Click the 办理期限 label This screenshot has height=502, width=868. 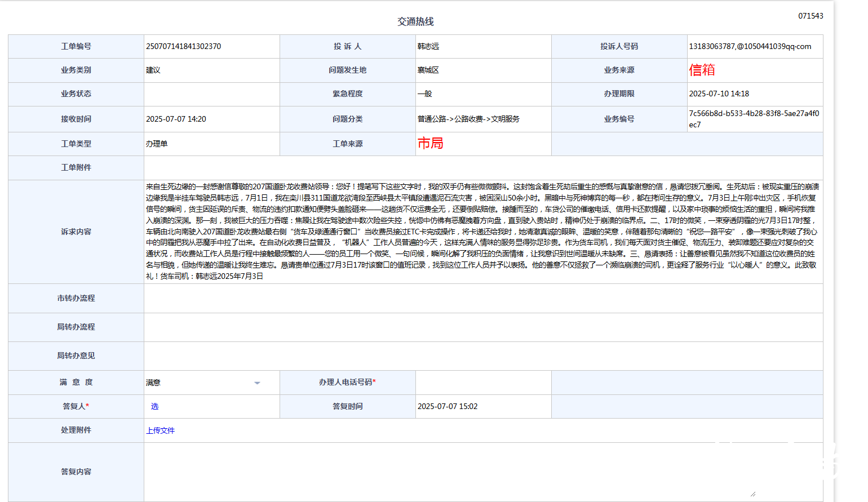(x=619, y=94)
